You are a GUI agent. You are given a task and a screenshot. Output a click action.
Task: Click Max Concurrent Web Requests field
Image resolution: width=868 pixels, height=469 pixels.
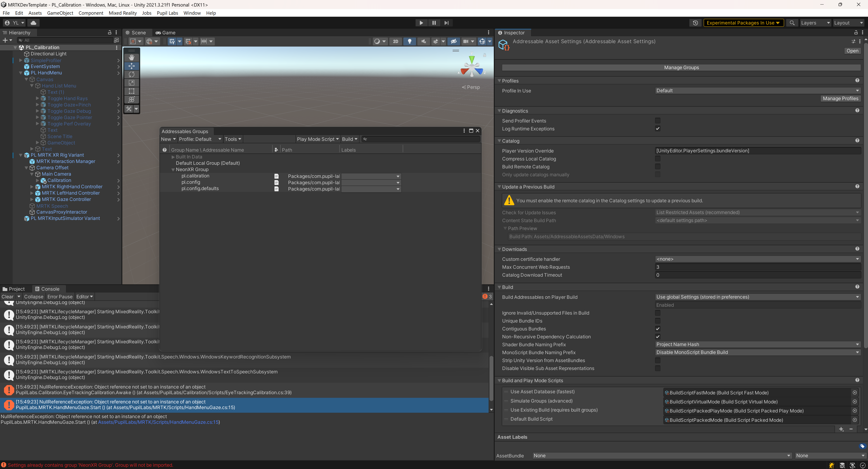(x=758, y=267)
